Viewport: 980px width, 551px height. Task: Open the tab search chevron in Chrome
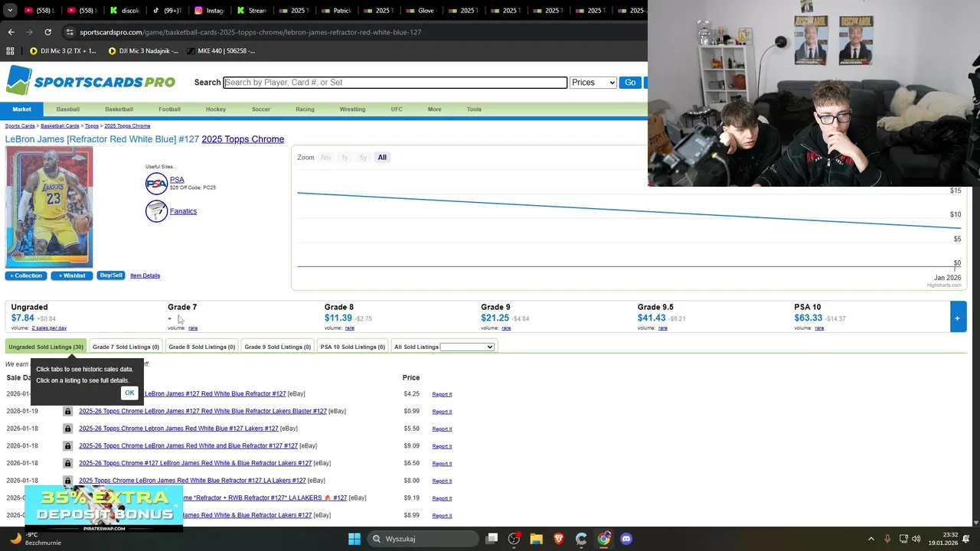pyautogui.click(x=10, y=11)
